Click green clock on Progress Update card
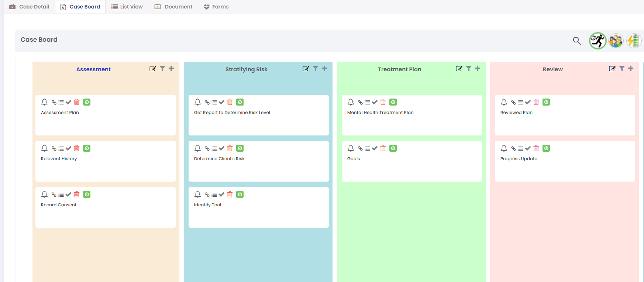This screenshot has height=282, width=644. click(546, 148)
